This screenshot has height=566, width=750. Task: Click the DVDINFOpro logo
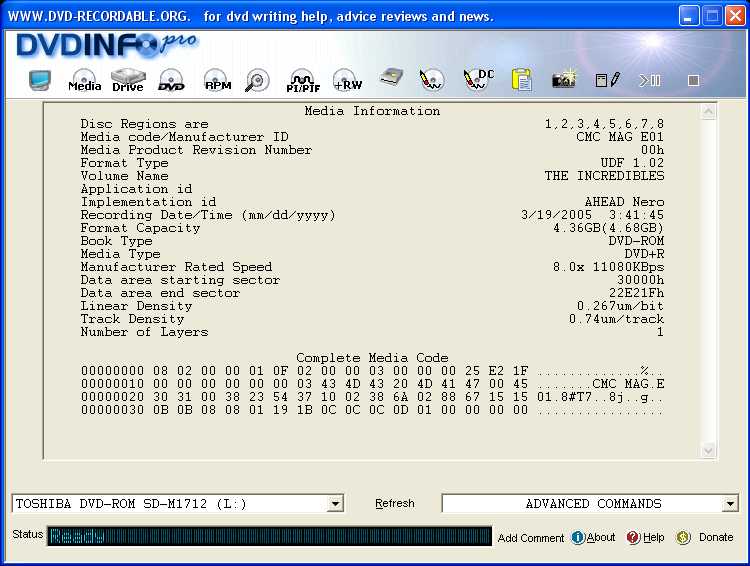106,46
